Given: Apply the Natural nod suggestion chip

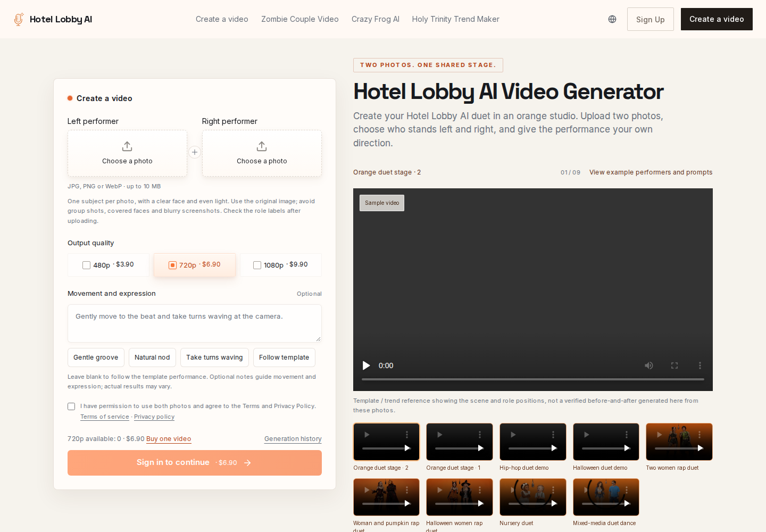Looking at the screenshot, I should (152, 358).
